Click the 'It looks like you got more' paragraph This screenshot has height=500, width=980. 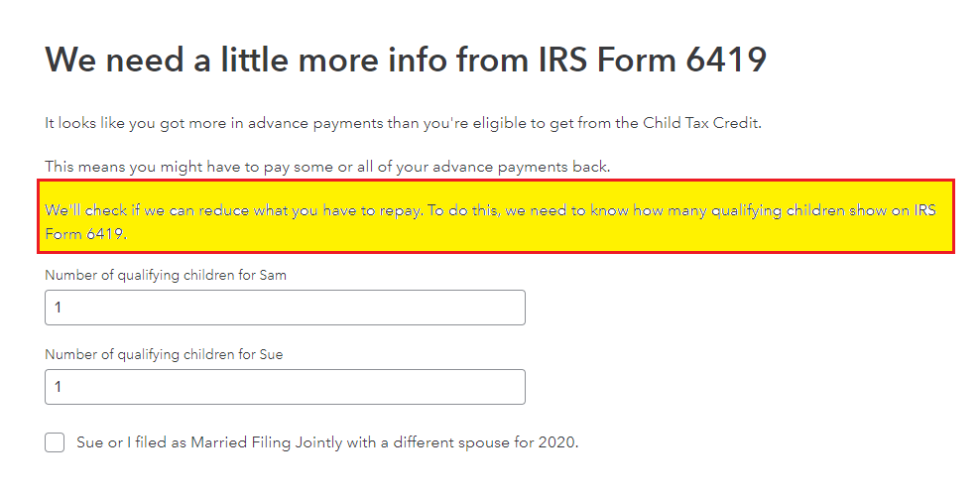click(x=403, y=123)
